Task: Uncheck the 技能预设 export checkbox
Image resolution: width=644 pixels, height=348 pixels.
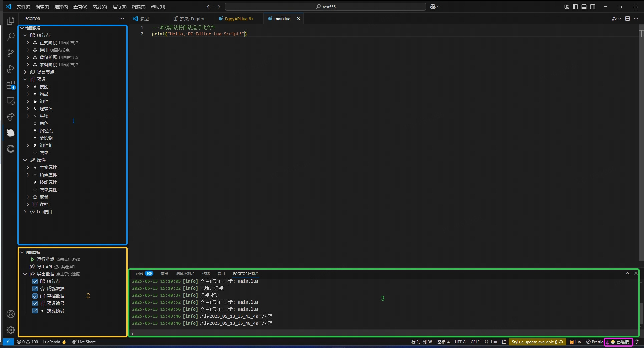Action: (35, 311)
